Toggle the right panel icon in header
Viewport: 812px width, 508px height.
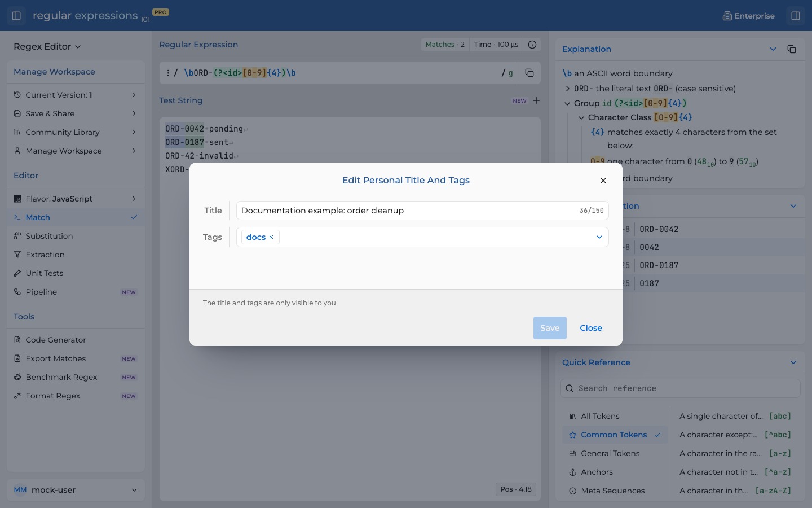(x=796, y=16)
